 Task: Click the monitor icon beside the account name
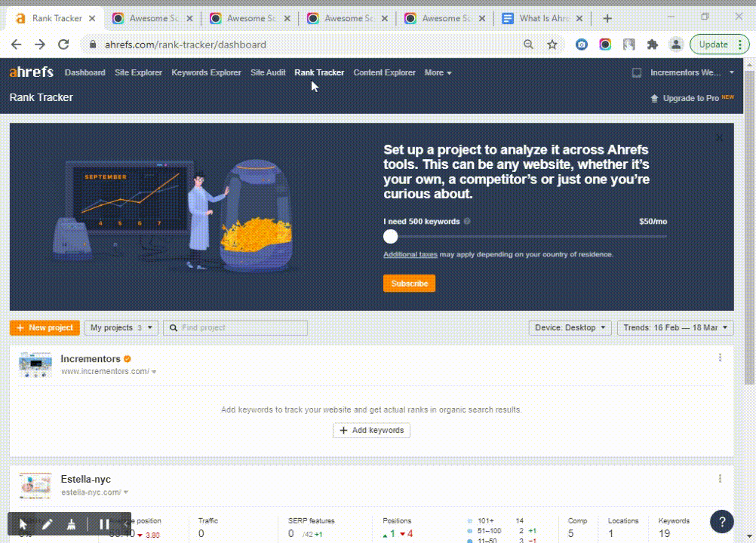pyautogui.click(x=637, y=72)
